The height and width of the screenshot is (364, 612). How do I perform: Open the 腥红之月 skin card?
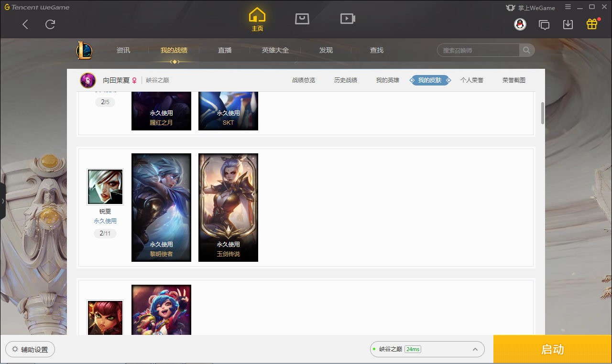[x=161, y=111]
